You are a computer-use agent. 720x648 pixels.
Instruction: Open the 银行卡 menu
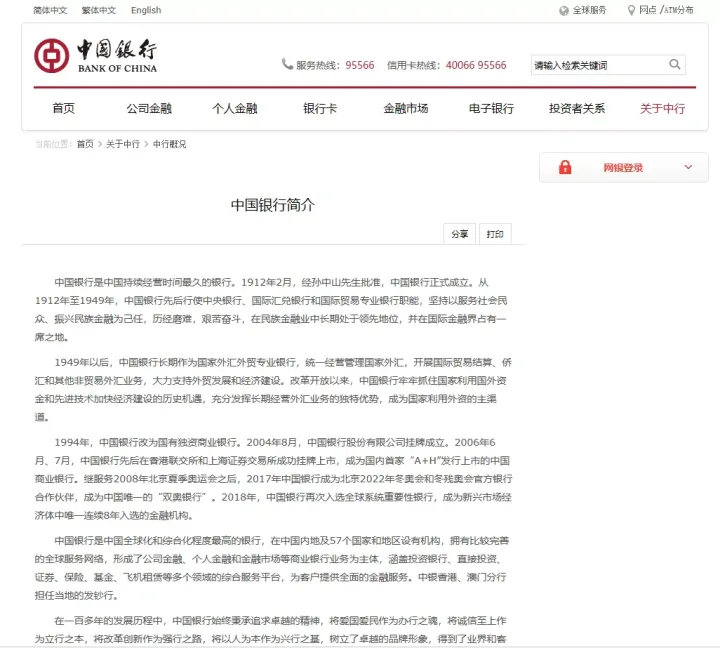[x=320, y=108]
